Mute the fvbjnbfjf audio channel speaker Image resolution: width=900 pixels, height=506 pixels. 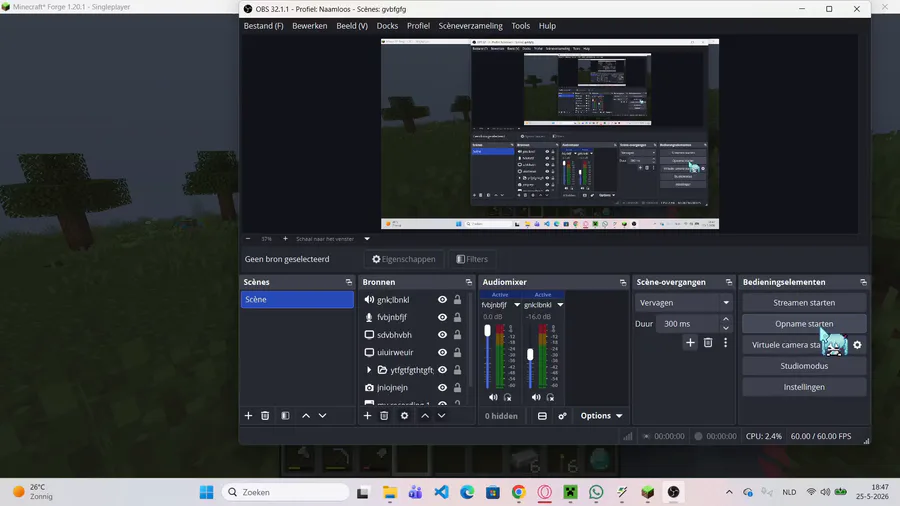tap(493, 397)
